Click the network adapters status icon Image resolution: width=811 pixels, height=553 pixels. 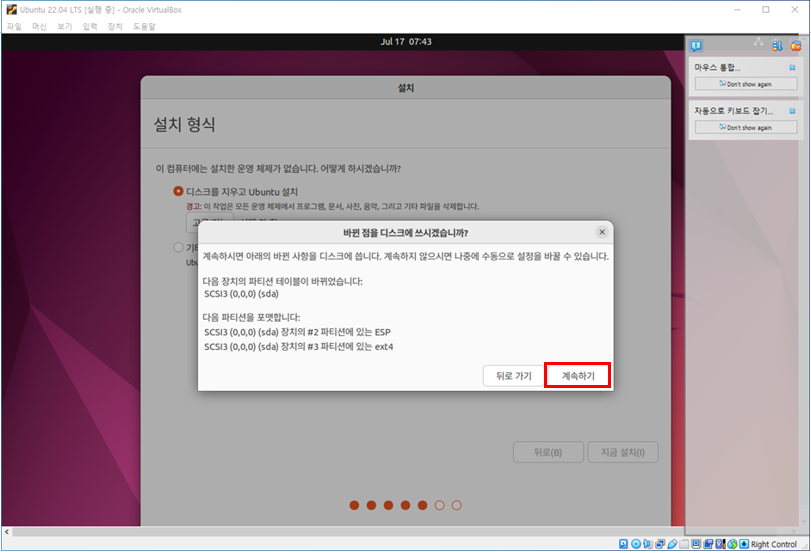tap(660, 544)
